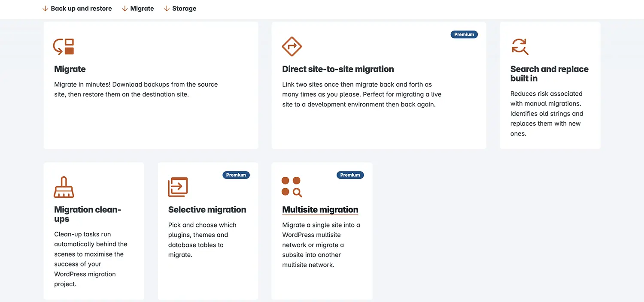Go to the Storage section link
Image resolution: width=644 pixels, height=302 pixels.
[184, 9]
